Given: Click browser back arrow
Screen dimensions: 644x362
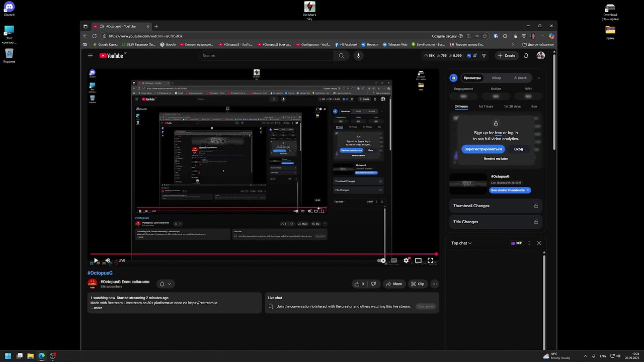Looking at the screenshot, I should click(x=85, y=36).
